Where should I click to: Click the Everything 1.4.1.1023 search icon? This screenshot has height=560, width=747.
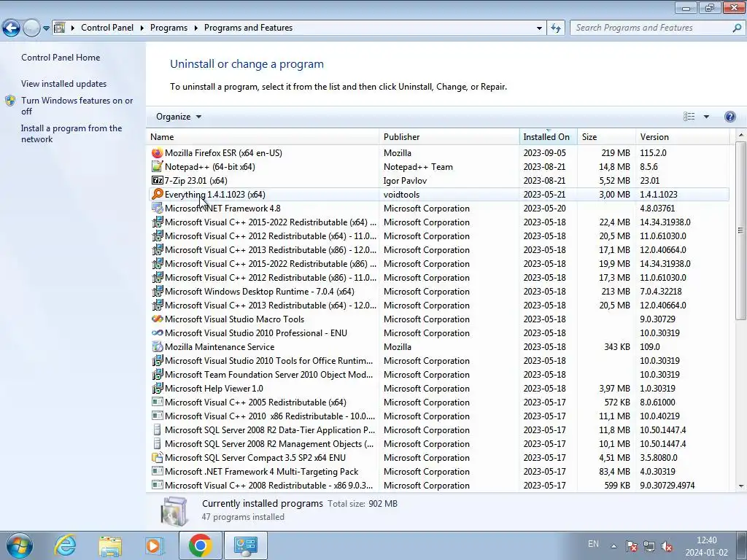(158, 194)
